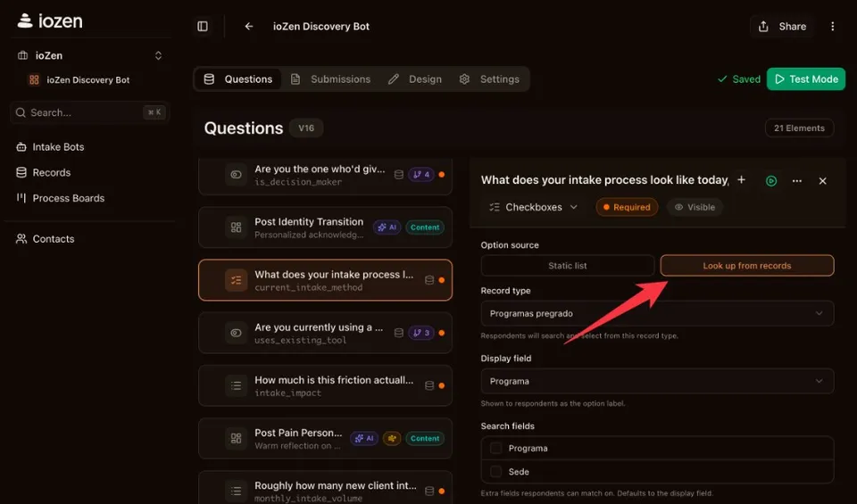Click eye icon on uses_existing_tool row
The image size is (857, 504).
pyautogui.click(x=236, y=333)
